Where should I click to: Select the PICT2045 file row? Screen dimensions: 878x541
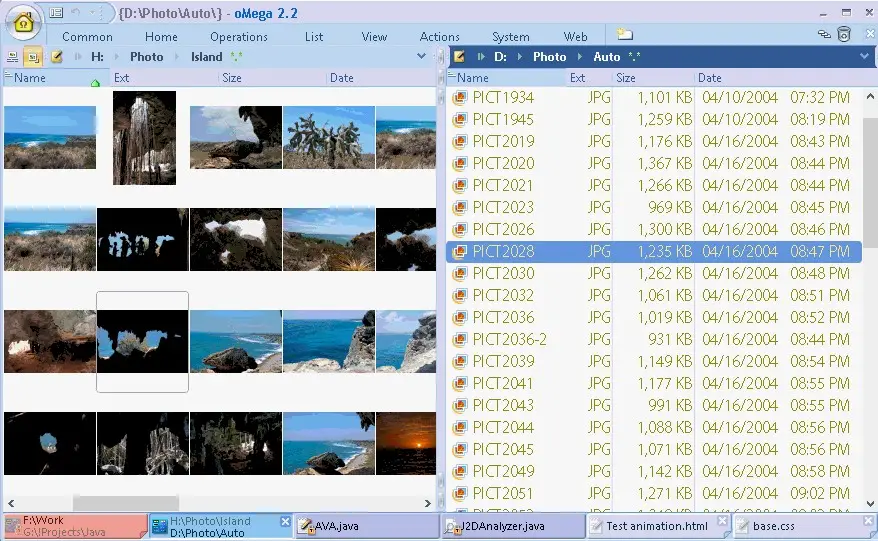tap(654, 449)
